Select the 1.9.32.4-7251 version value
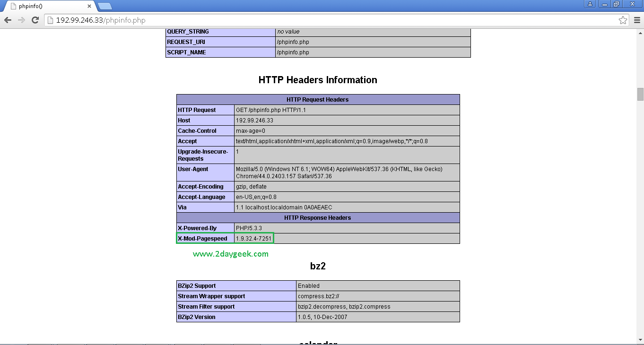Viewport: 644px width, 345px height. click(253, 239)
